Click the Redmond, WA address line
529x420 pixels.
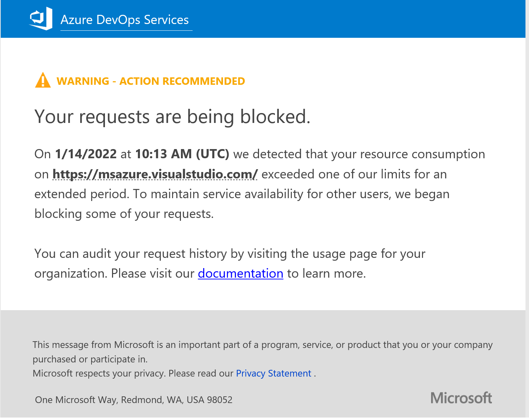(x=134, y=400)
